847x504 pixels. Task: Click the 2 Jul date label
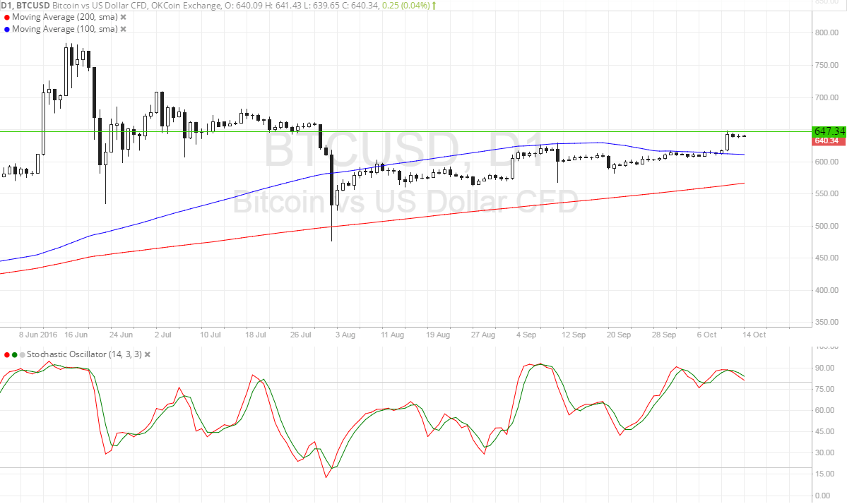point(162,335)
